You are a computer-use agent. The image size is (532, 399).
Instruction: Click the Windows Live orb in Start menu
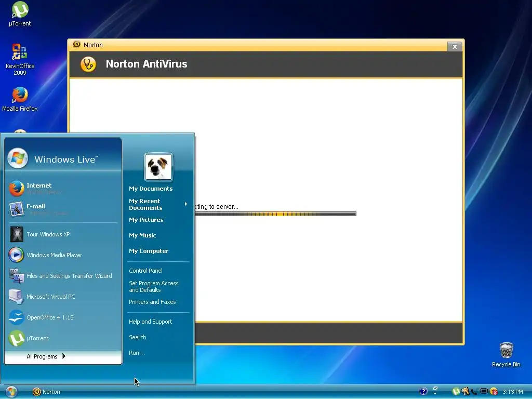[18, 158]
